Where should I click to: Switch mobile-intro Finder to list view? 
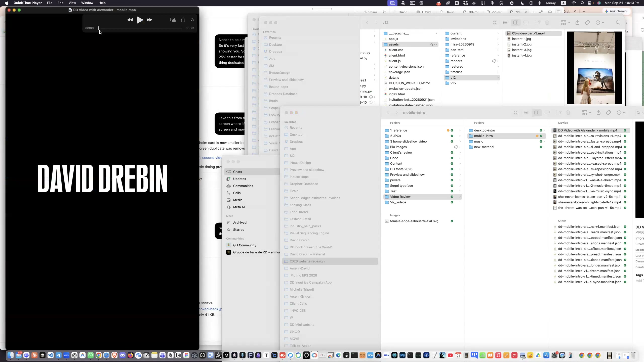click(x=526, y=113)
